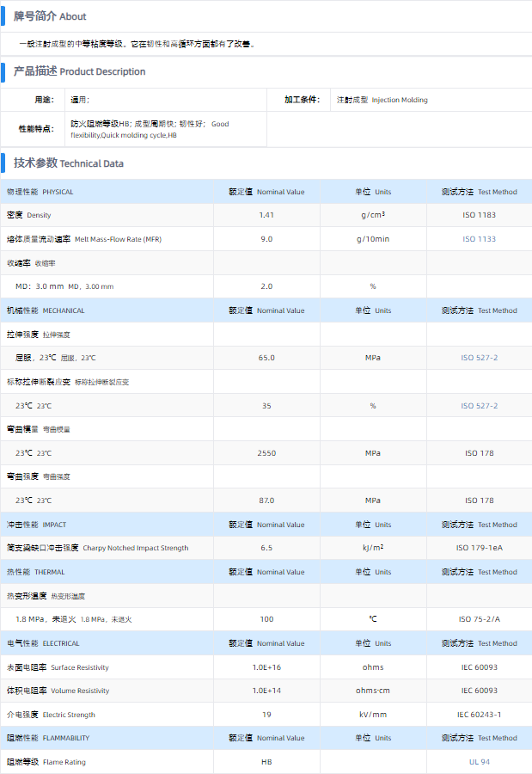Select ISO 178 in the 2550 MPa row
532x774 pixels.
click(479, 452)
